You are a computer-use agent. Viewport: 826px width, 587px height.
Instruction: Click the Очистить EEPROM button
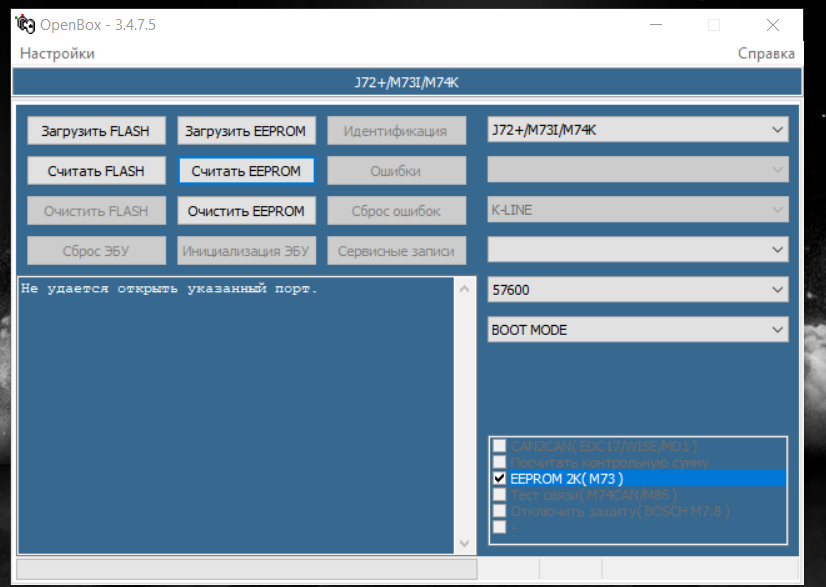coord(246,211)
